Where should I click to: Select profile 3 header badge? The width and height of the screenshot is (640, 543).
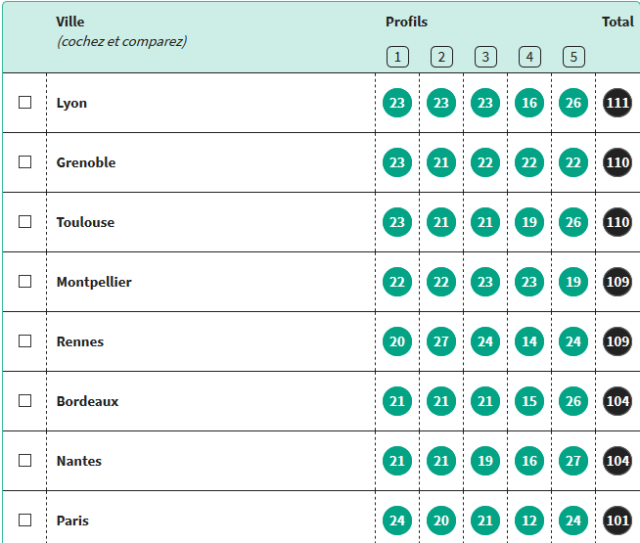pyautogui.click(x=485, y=57)
